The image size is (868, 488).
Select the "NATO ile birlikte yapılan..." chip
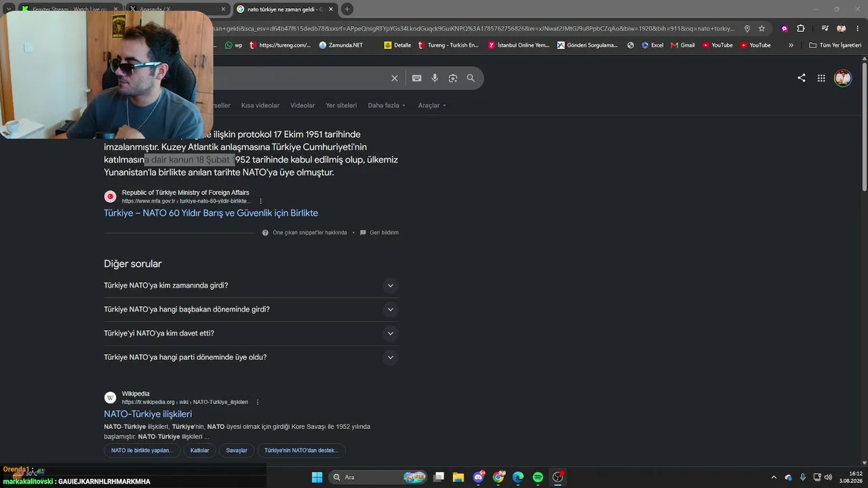[142, 450]
